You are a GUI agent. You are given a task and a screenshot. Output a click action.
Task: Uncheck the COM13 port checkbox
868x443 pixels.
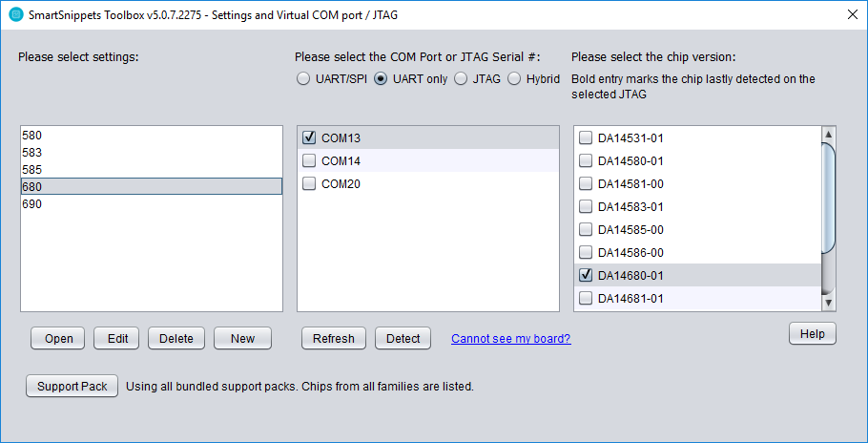[x=309, y=137]
